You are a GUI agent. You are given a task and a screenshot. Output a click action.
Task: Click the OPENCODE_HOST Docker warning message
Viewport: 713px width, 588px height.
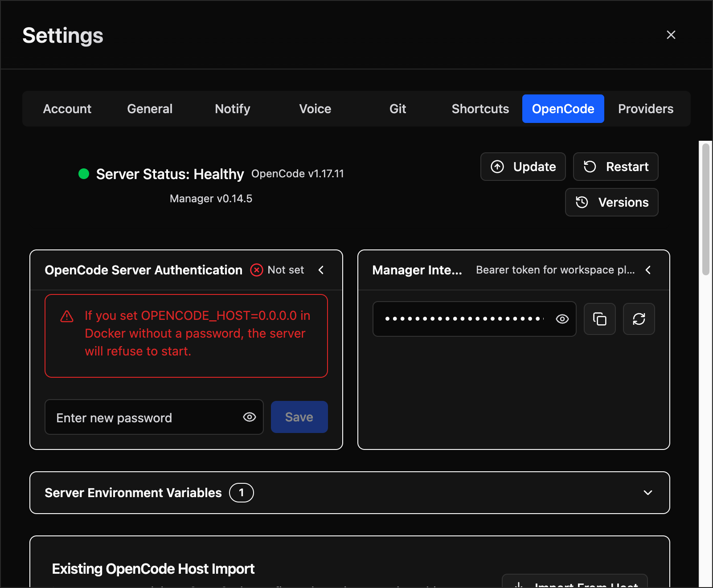pos(198,333)
